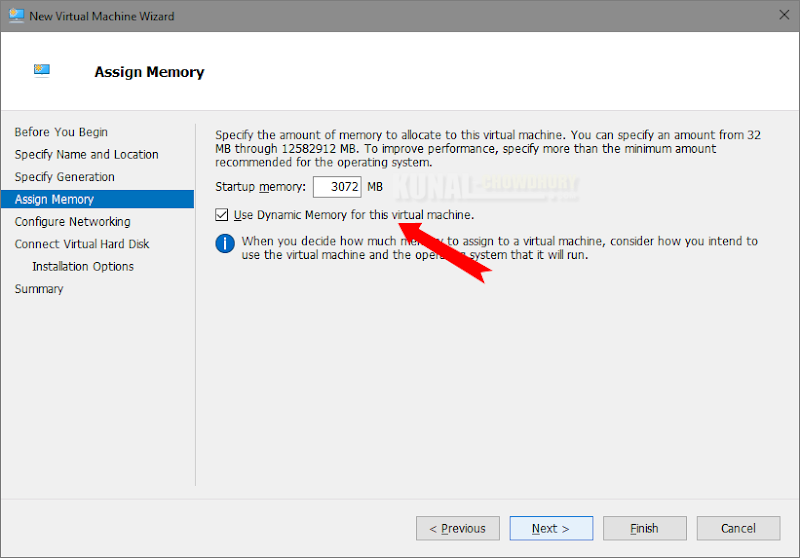The width and height of the screenshot is (800, 558).
Task: Click the Previous button
Action: point(458,528)
